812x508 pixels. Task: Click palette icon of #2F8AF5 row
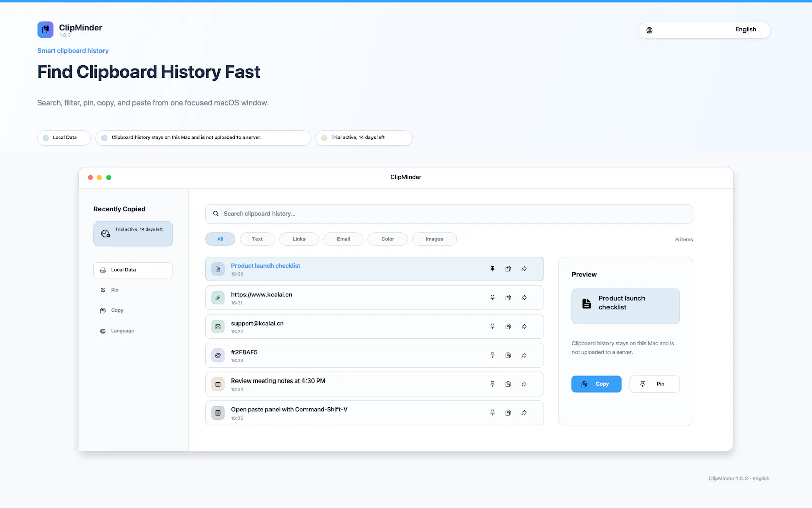click(218, 355)
